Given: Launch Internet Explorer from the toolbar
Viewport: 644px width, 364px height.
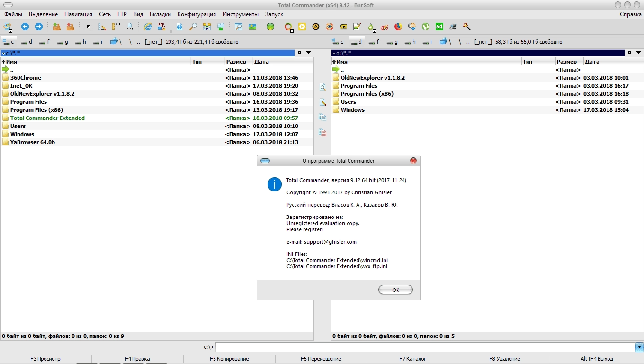Looking at the screenshot, I should click(x=148, y=27).
